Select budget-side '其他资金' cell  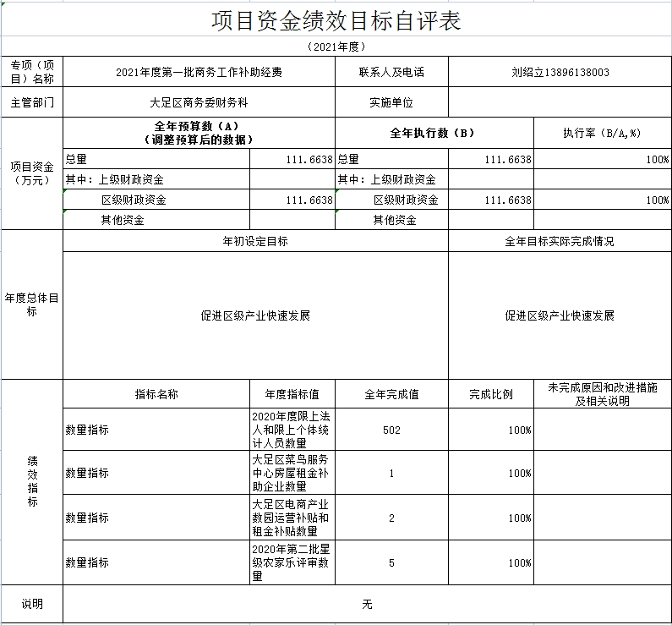pos(156,220)
